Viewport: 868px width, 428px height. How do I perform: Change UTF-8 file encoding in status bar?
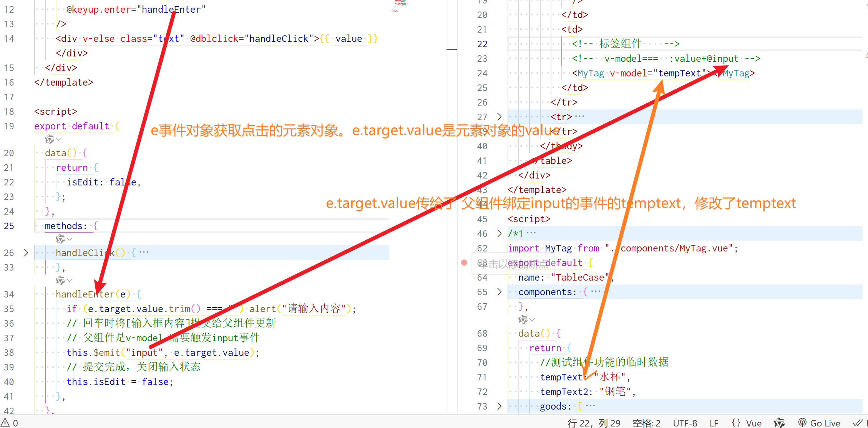pos(685,423)
